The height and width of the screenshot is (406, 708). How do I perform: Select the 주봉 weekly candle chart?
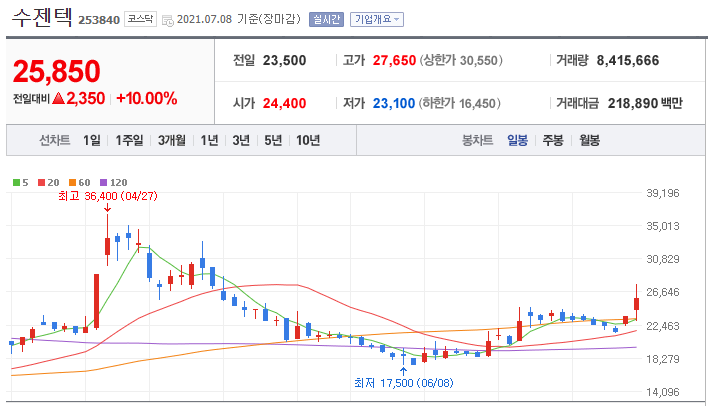tap(553, 140)
